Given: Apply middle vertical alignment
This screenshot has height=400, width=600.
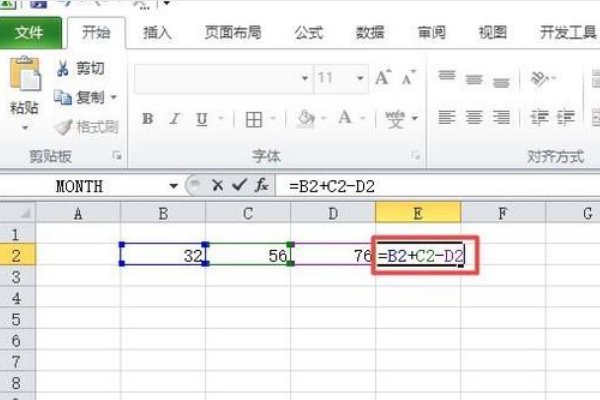Looking at the screenshot, I should tap(474, 79).
